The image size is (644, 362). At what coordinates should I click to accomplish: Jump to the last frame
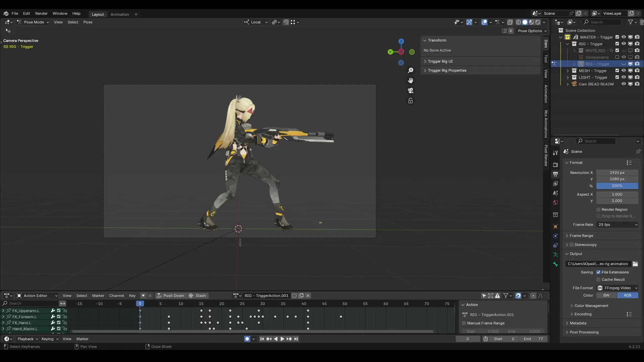point(296,339)
